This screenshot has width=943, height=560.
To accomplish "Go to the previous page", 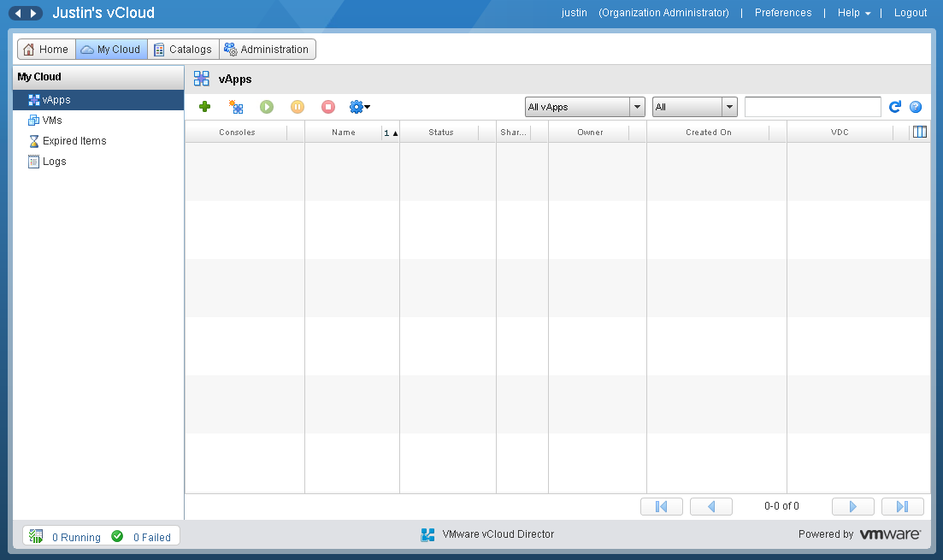I will [711, 506].
